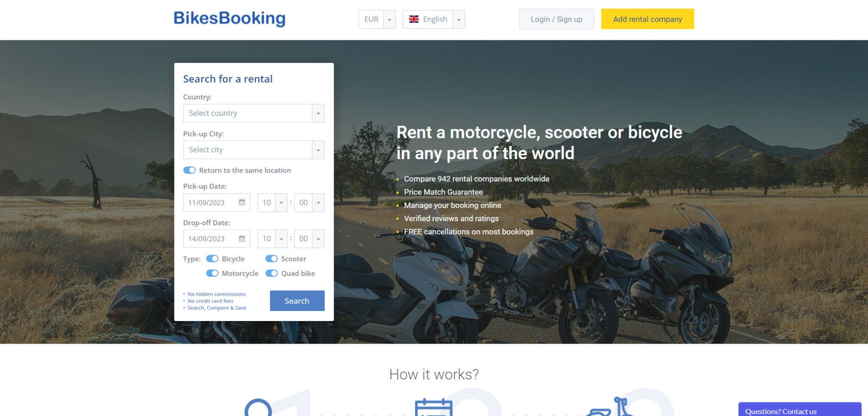Toggle off the Bicycle rental type
Screen dimensions: 868x416
tap(212, 259)
